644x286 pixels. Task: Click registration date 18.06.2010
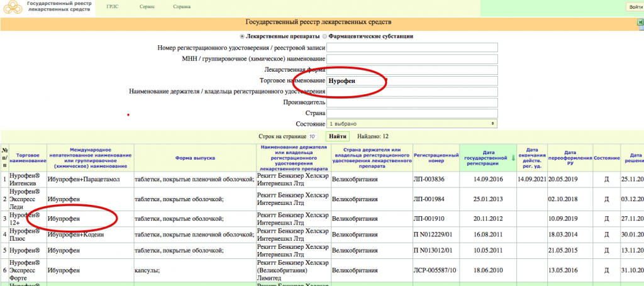pos(487,270)
